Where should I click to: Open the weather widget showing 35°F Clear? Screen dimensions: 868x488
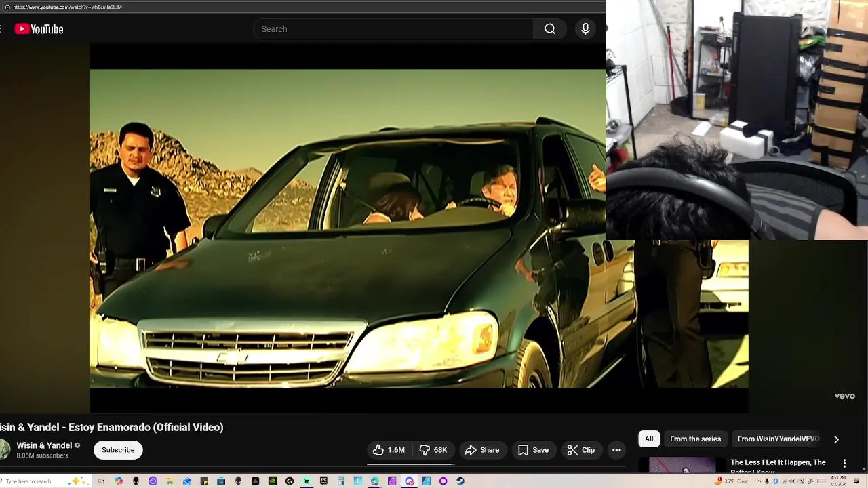pos(732,481)
